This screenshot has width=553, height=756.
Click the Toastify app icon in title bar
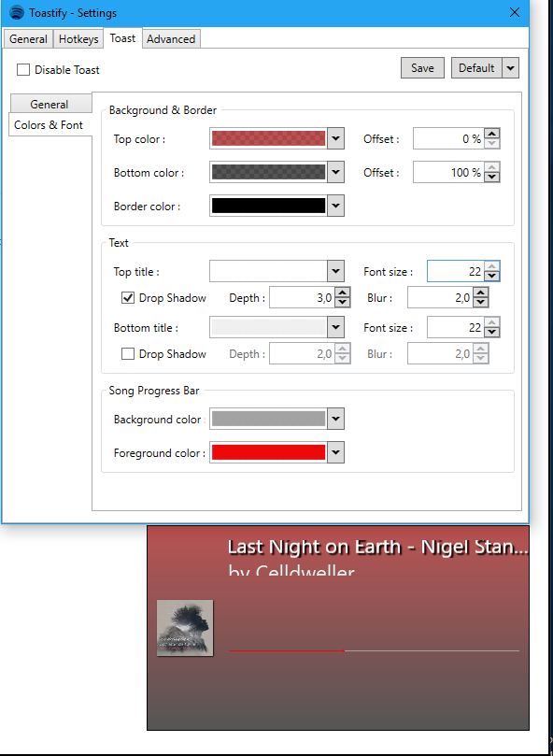[17, 12]
